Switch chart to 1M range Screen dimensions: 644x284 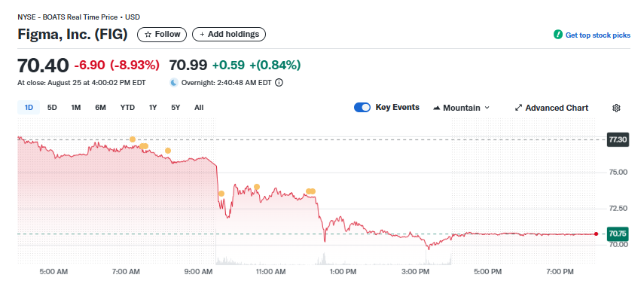click(75, 108)
